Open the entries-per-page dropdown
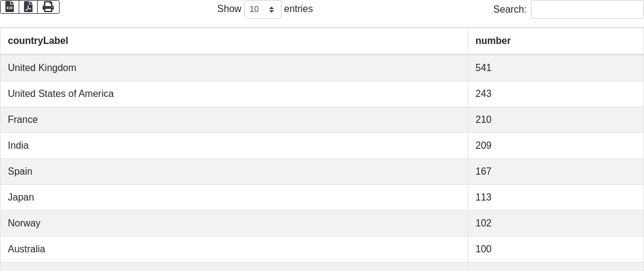Screen dimensions: 644x271 (x=262, y=10)
